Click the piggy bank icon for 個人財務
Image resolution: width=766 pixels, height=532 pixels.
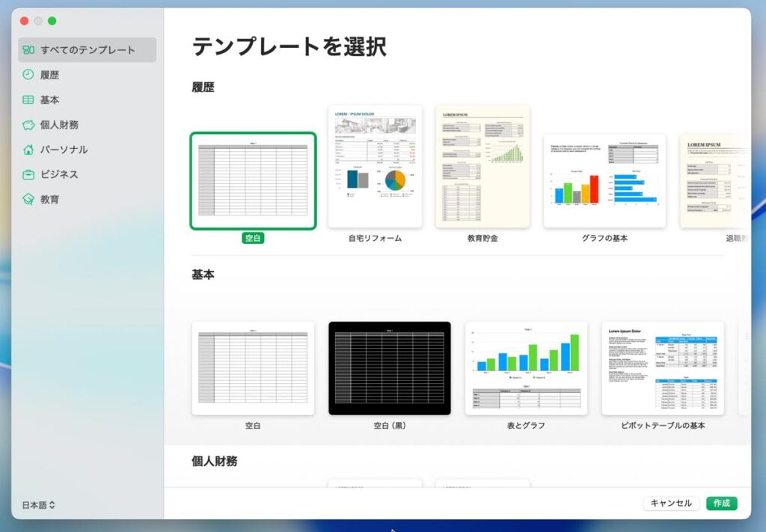coord(28,125)
